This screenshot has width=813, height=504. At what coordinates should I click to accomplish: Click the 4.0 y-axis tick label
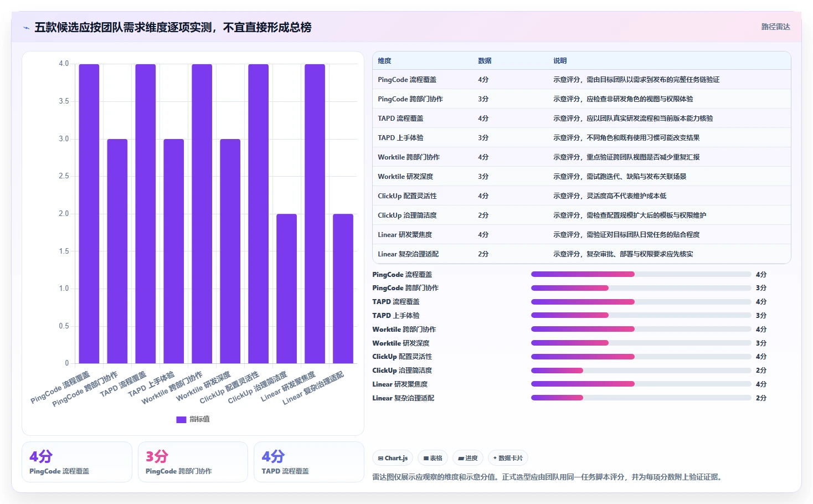[64, 64]
